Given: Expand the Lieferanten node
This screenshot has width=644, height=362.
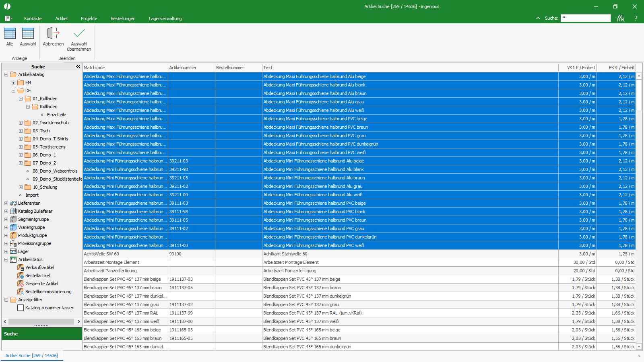Looking at the screenshot, I should [x=6, y=203].
